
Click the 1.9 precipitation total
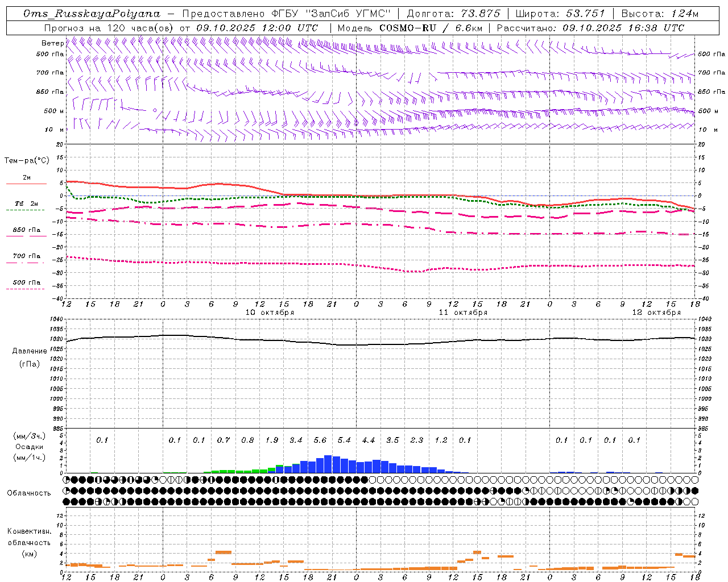(x=272, y=440)
